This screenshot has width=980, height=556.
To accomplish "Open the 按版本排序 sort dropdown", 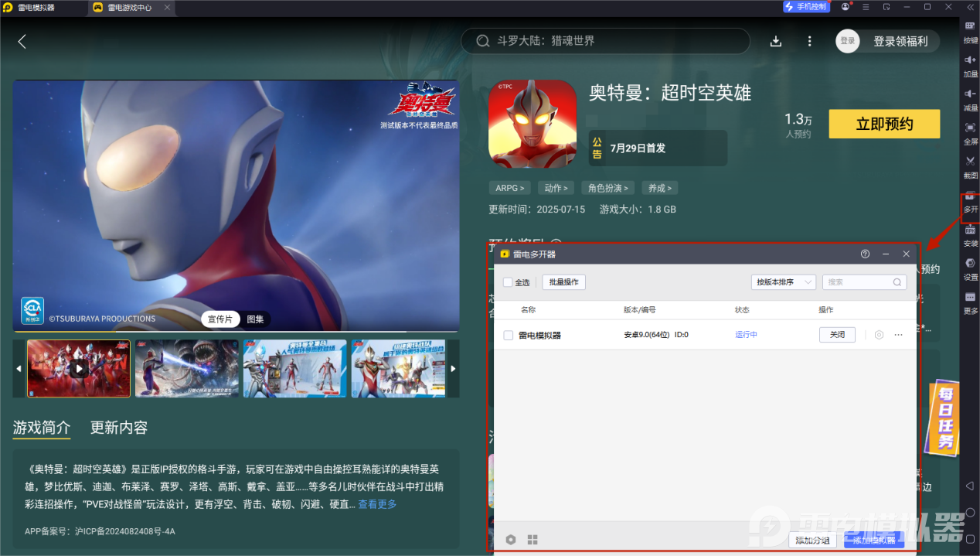I will coord(783,281).
